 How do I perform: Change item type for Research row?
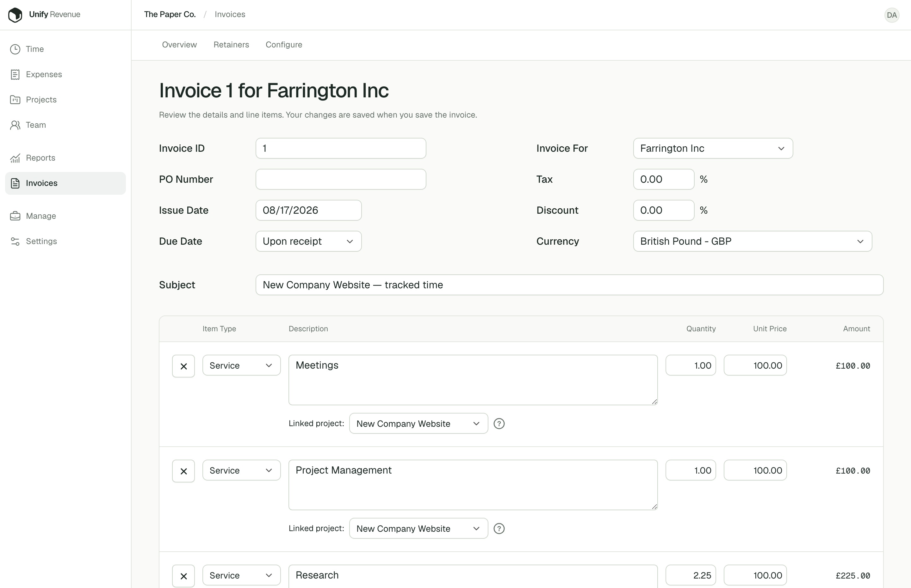click(241, 575)
